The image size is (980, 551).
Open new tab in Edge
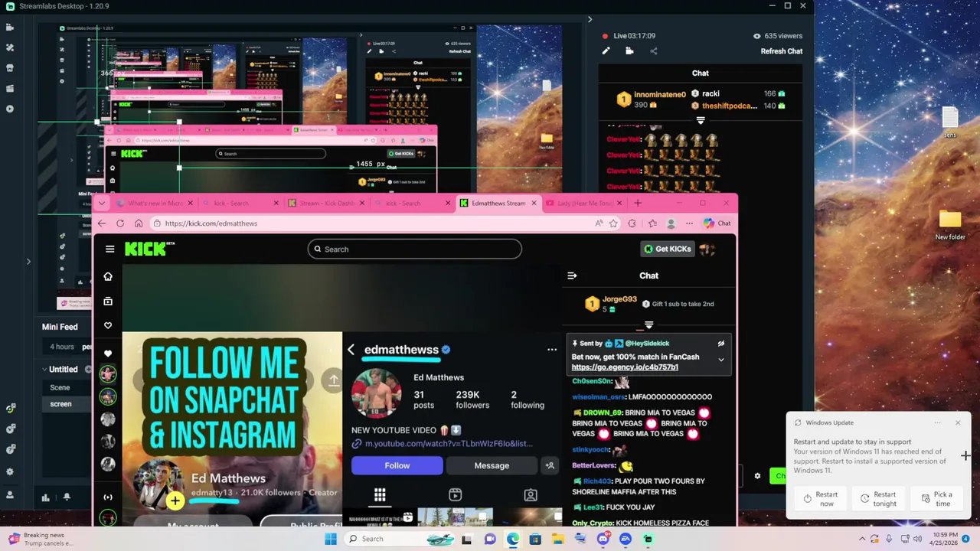point(638,203)
